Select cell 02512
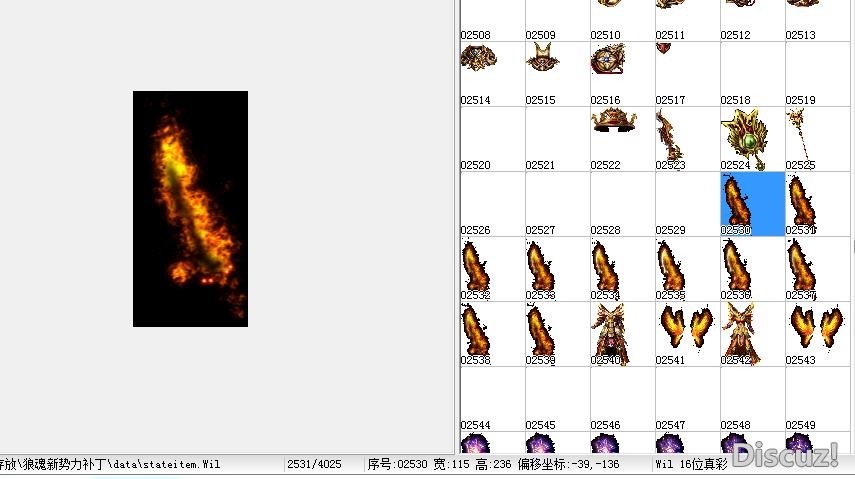The width and height of the screenshot is (855, 479). pyautogui.click(x=752, y=21)
